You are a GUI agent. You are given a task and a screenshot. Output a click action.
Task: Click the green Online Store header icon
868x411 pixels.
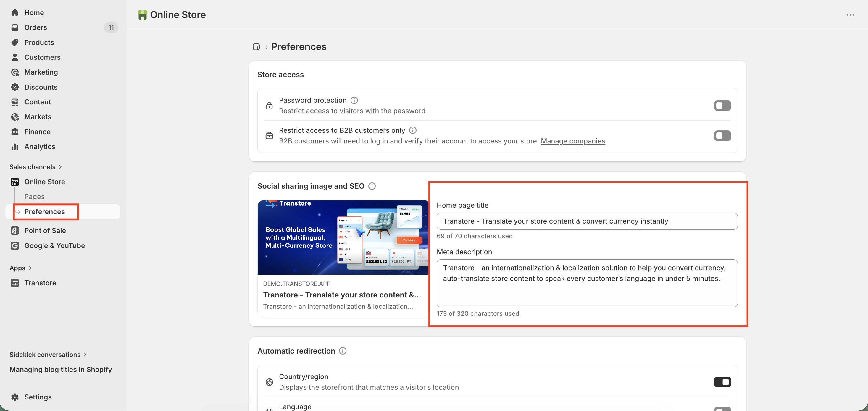point(142,15)
